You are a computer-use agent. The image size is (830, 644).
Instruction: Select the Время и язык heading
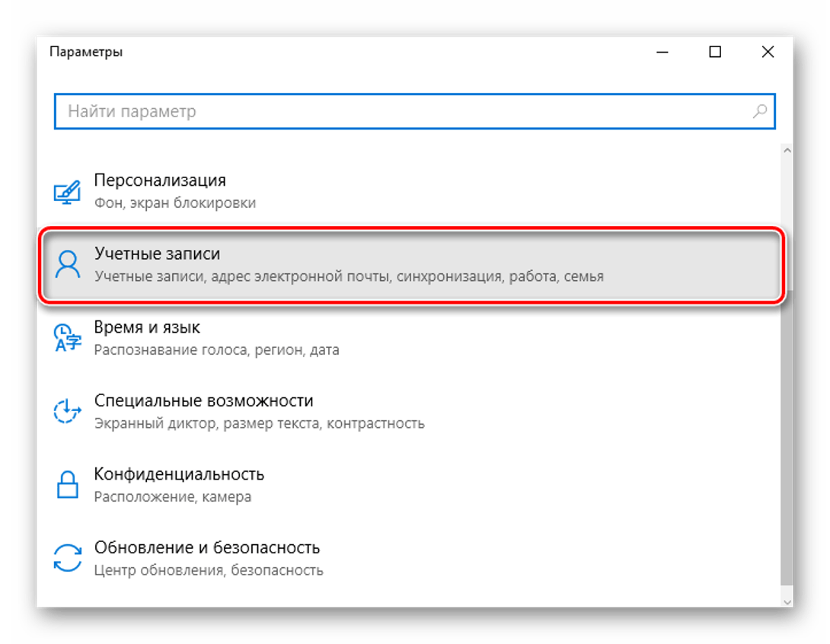click(x=147, y=327)
